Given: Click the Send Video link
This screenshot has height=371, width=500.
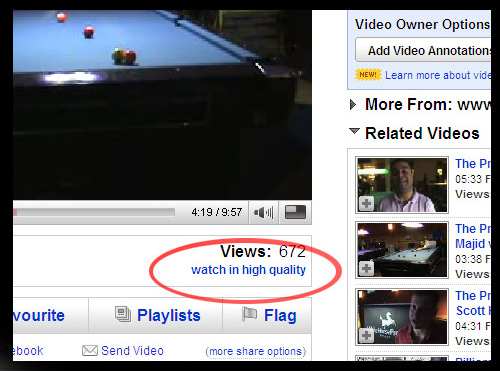Looking at the screenshot, I should click(x=132, y=351).
